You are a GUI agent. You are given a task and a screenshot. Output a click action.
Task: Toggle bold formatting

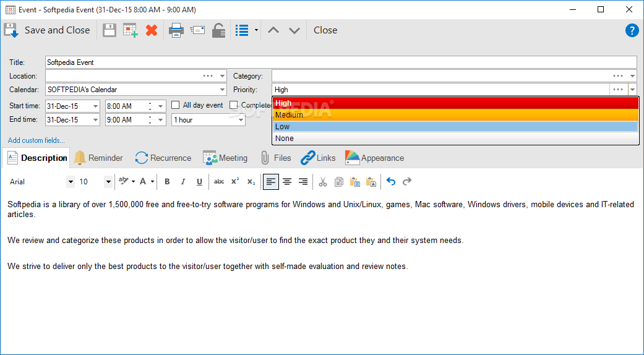click(167, 182)
